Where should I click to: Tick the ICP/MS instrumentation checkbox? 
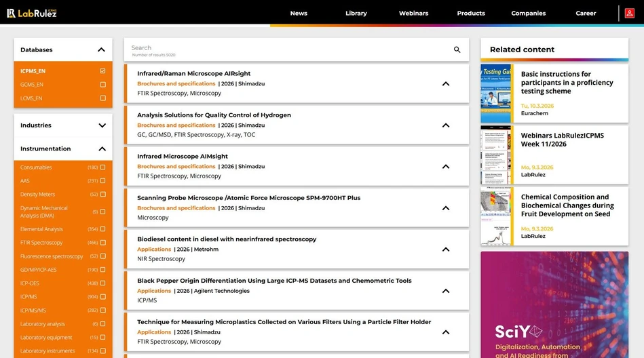tap(102, 297)
